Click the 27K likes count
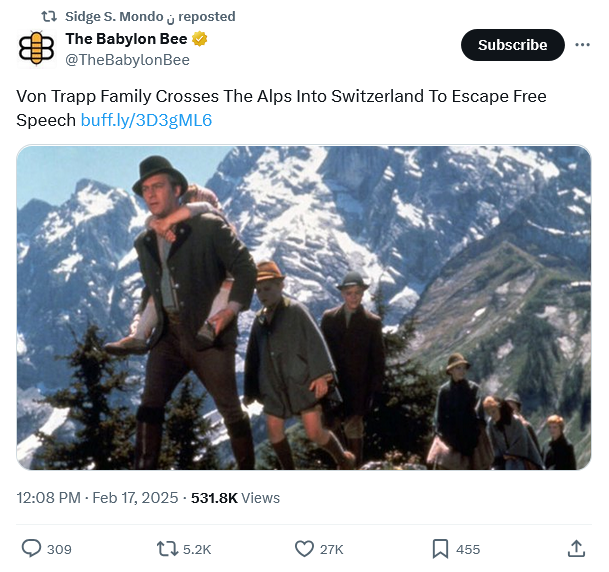The width and height of the screenshot is (609, 572). 332,549
